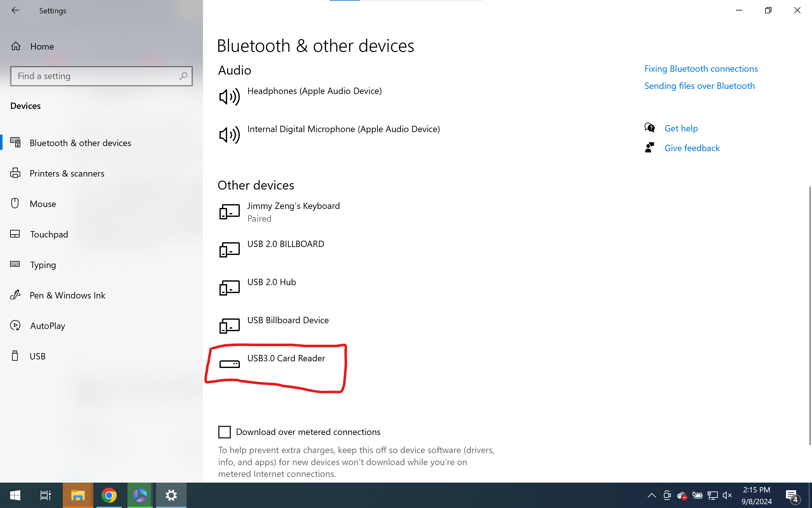Click the USB3.0 Card Reader drive icon
The width and height of the screenshot is (812, 508).
(x=230, y=364)
